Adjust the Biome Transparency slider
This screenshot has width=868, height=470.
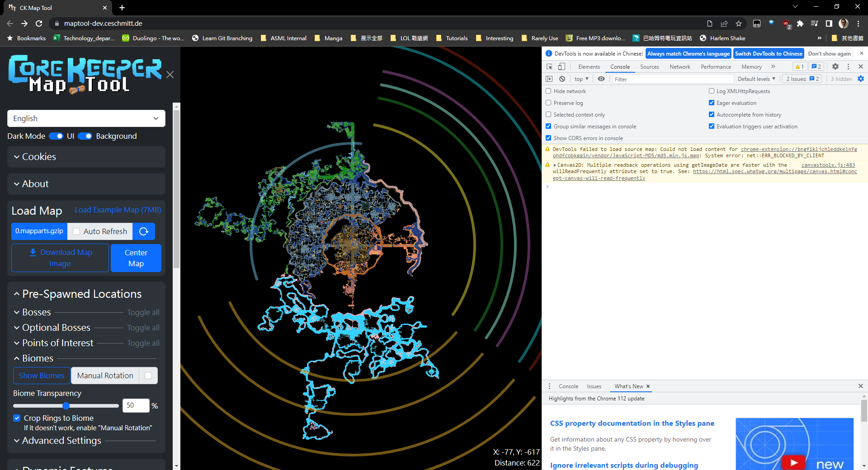click(x=66, y=405)
